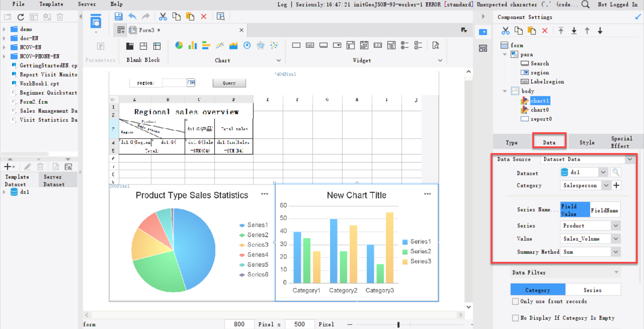Open the File menu
Screen dimensions: 644x329
point(18,4)
